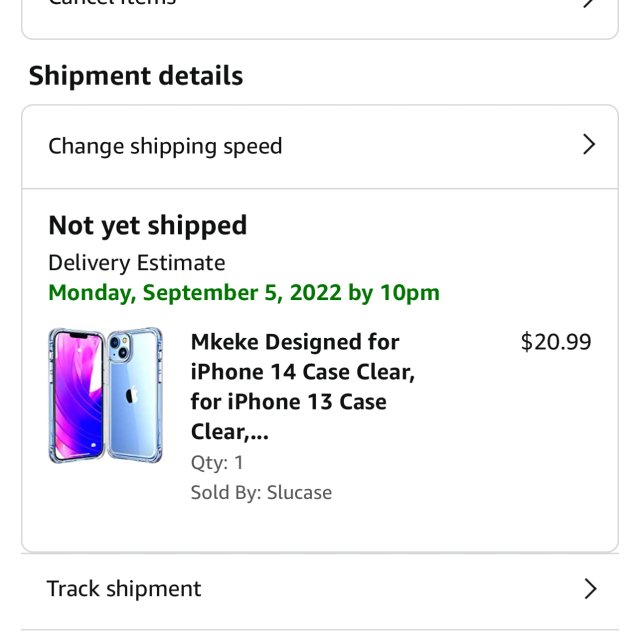Tap the $20.99 item price

pyautogui.click(x=556, y=342)
